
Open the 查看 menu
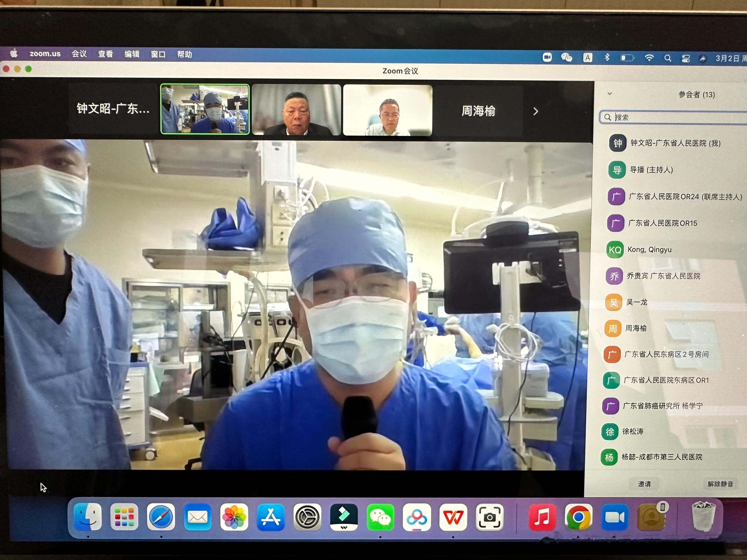[x=105, y=54]
